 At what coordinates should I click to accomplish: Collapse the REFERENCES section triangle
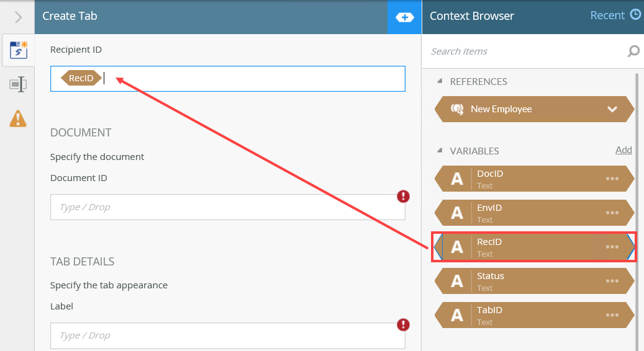tap(440, 81)
